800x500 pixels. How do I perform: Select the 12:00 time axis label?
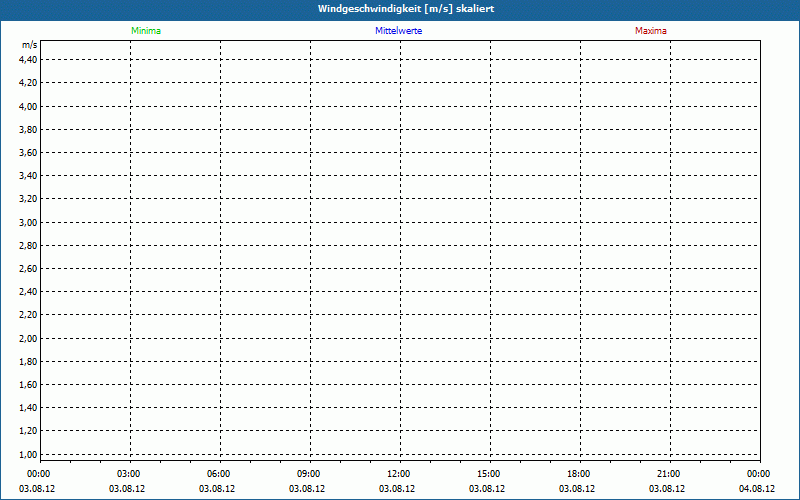tap(399, 474)
